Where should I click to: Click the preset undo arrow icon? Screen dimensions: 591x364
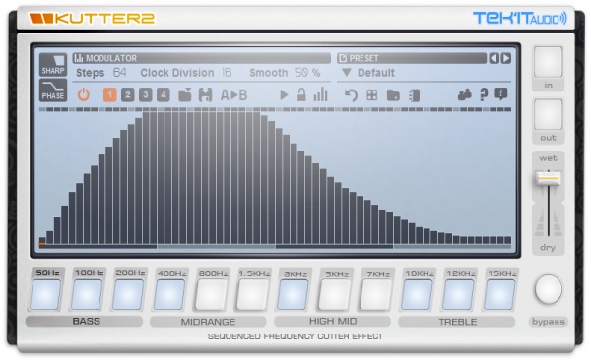[351, 95]
